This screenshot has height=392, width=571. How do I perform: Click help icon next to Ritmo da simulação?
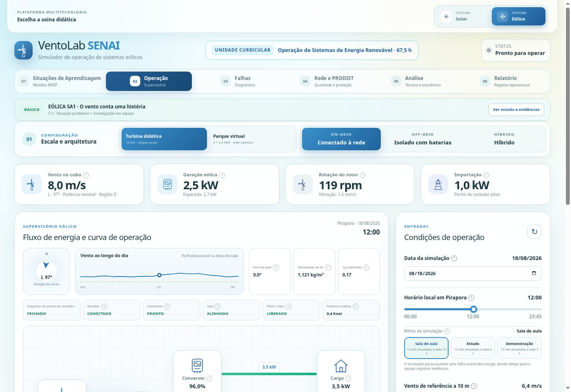point(447,331)
